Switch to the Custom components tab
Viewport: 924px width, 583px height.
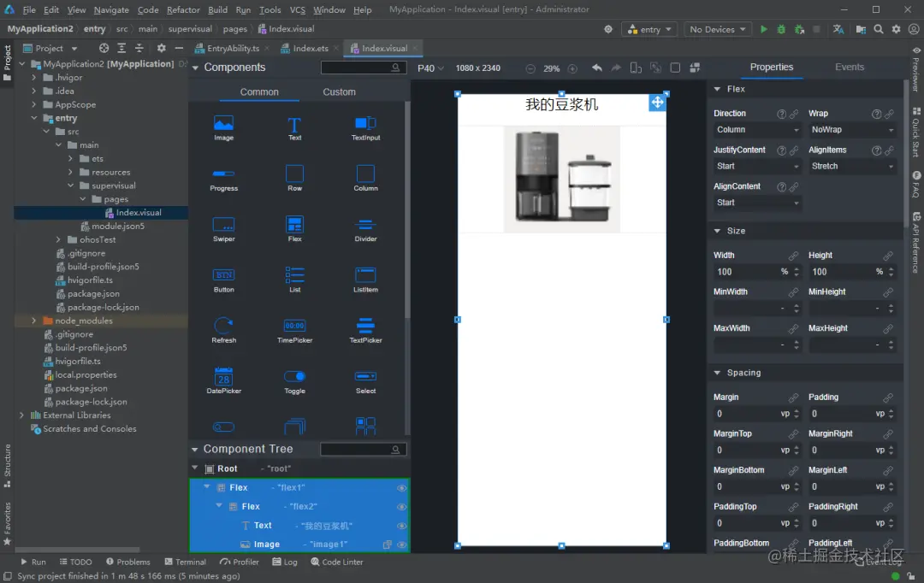click(339, 91)
